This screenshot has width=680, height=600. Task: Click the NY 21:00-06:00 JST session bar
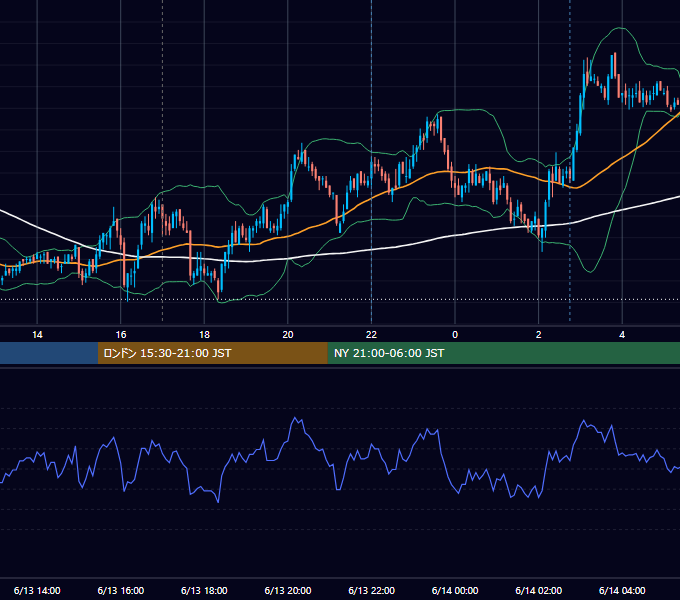(503, 353)
